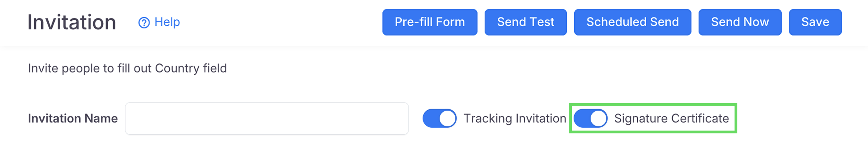Turn off the Signature Certificate switch
Viewport: 868px width, 158px height.
coord(590,119)
